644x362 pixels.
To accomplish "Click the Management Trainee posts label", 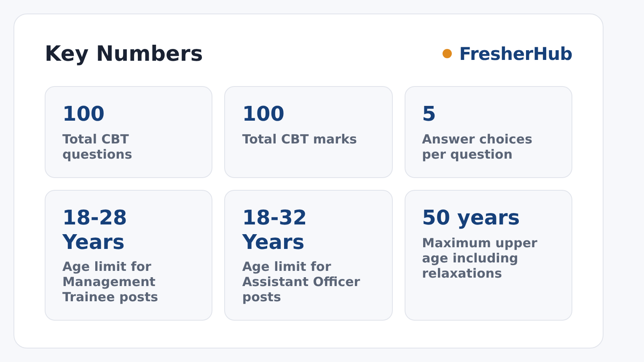I will coord(110,282).
